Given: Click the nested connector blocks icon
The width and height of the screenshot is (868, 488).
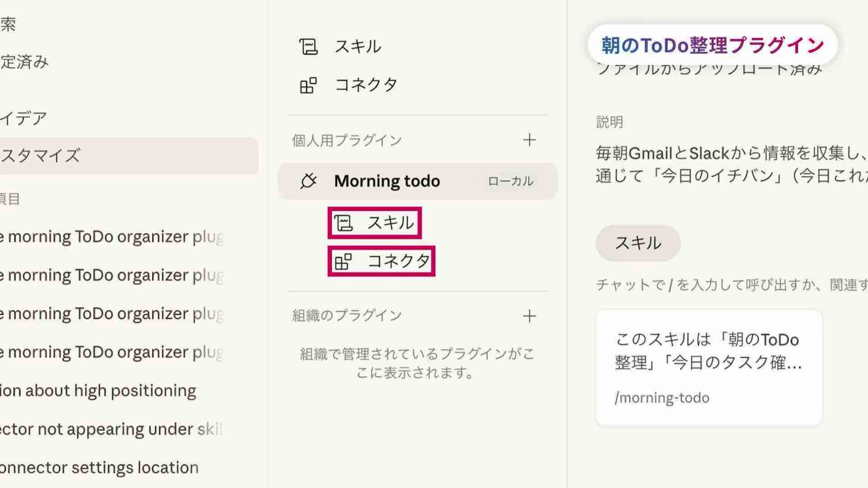Looking at the screenshot, I should click(343, 261).
